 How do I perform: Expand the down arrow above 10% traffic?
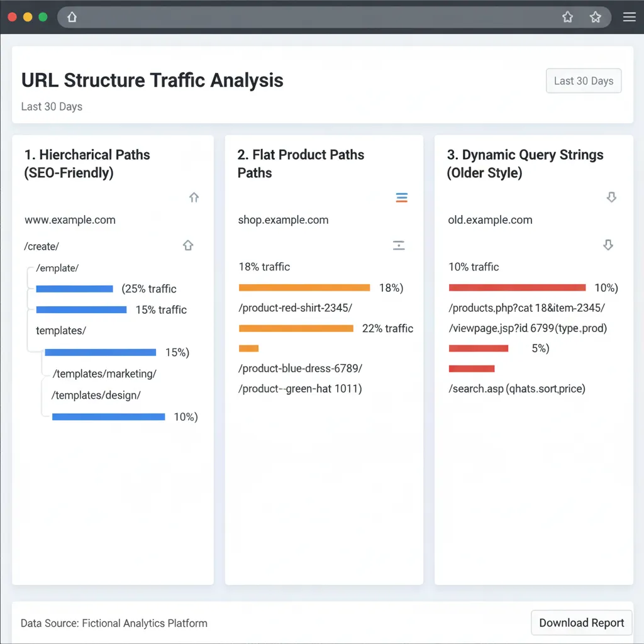[x=608, y=245]
